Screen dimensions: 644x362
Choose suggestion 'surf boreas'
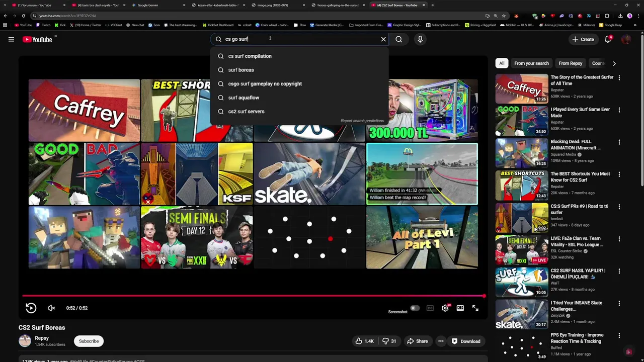pos(299,70)
